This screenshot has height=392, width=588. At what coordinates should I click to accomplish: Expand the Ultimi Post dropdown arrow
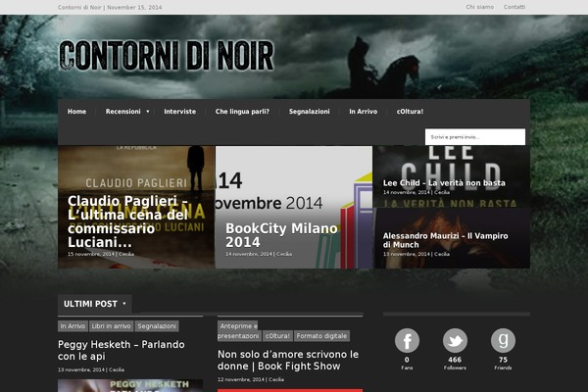pyautogui.click(x=124, y=304)
